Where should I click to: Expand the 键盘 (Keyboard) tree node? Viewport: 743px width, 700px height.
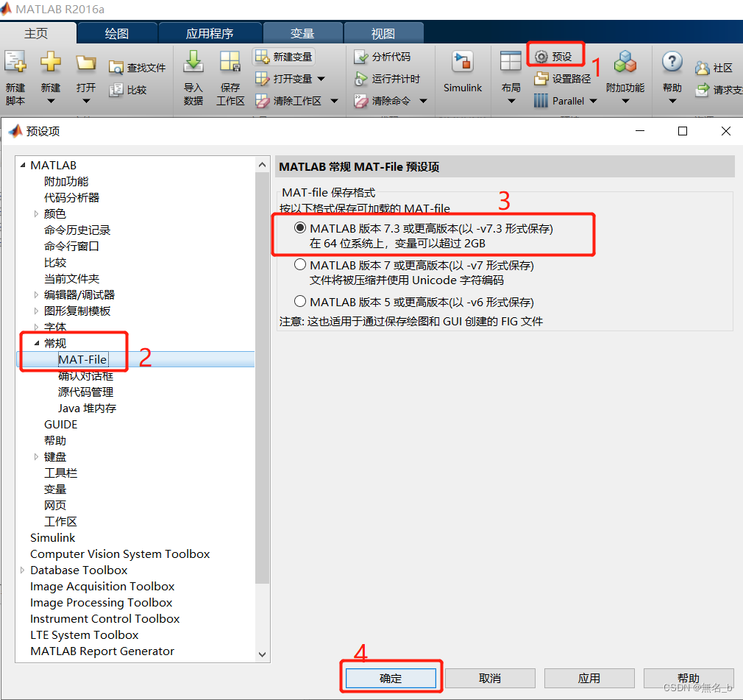click(x=36, y=456)
